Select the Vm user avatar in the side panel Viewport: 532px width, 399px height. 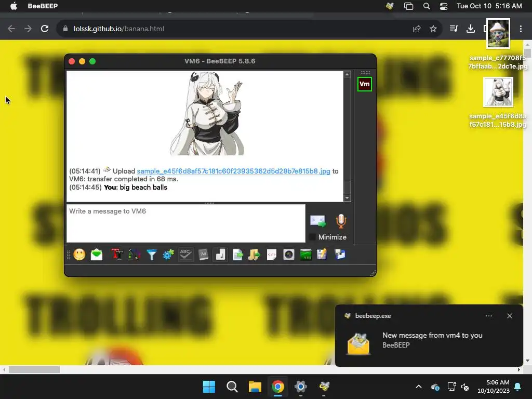(x=364, y=84)
